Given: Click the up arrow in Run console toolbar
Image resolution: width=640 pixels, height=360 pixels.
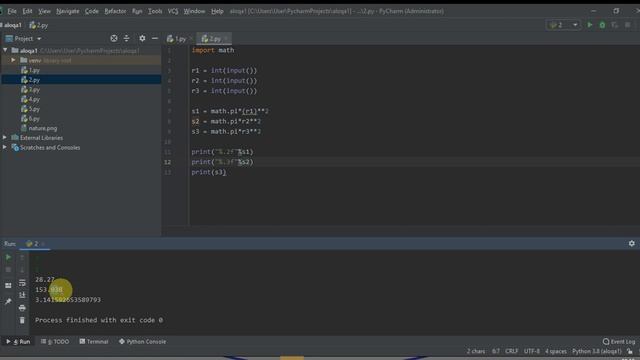Looking at the screenshot, I should (x=22, y=257).
